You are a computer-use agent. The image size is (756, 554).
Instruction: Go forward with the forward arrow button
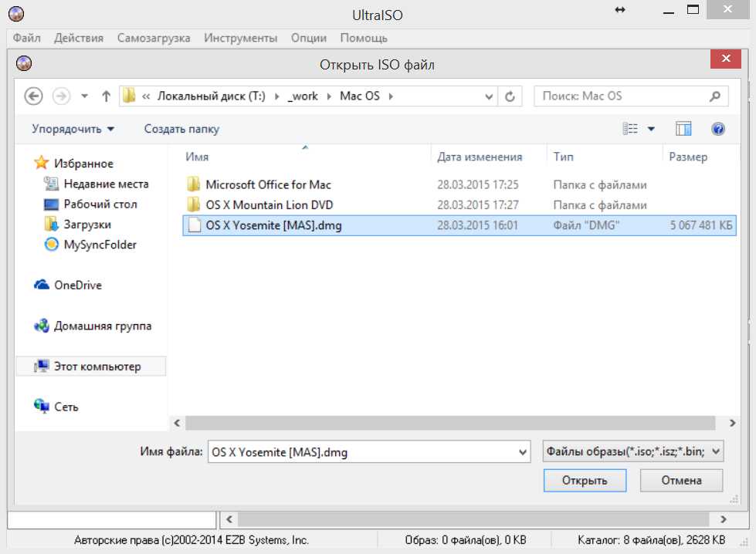61,96
